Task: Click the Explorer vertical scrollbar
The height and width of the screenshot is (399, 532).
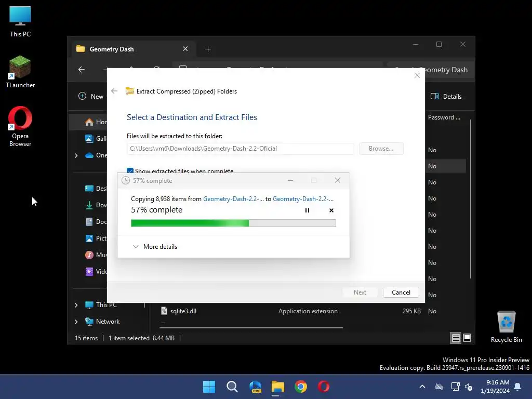Action: tap(471, 199)
